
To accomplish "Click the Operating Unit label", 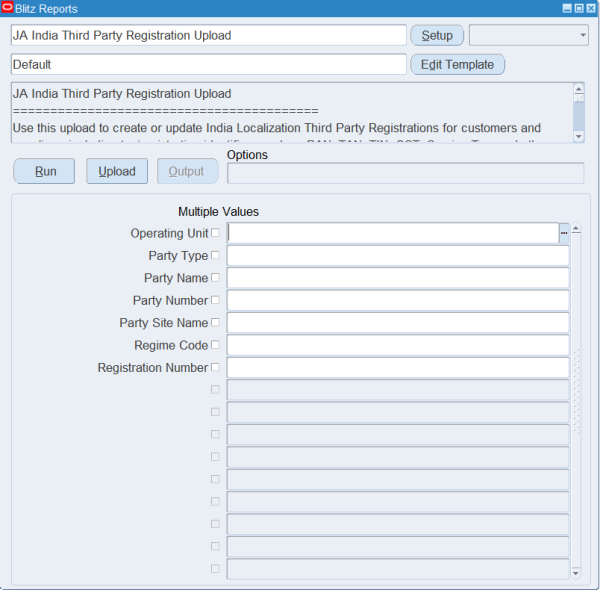I will 169,233.
